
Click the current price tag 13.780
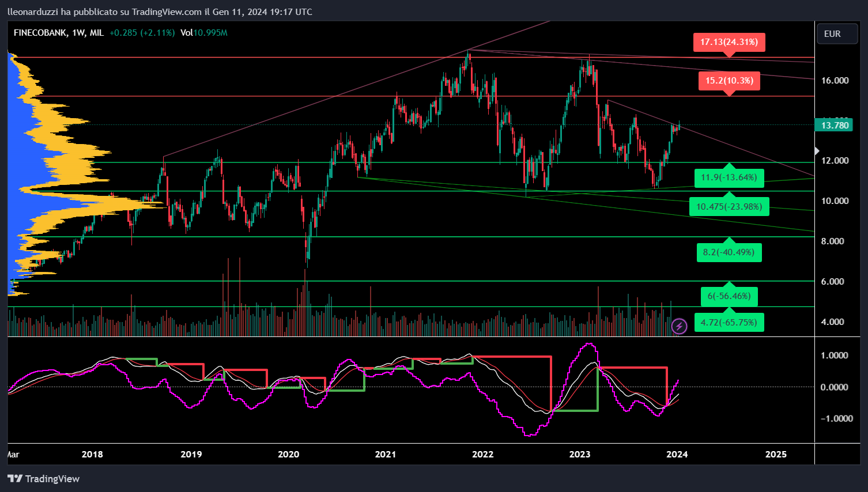click(x=835, y=125)
